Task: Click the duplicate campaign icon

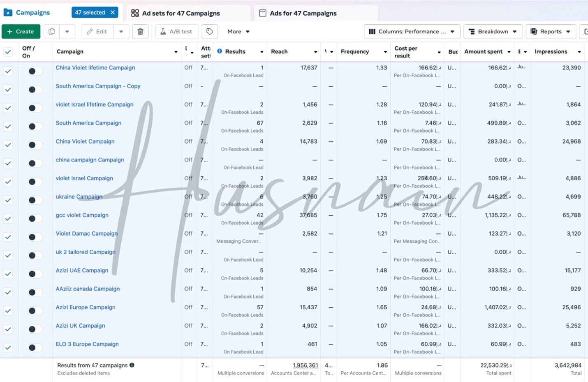Action: [x=52, y=32]
